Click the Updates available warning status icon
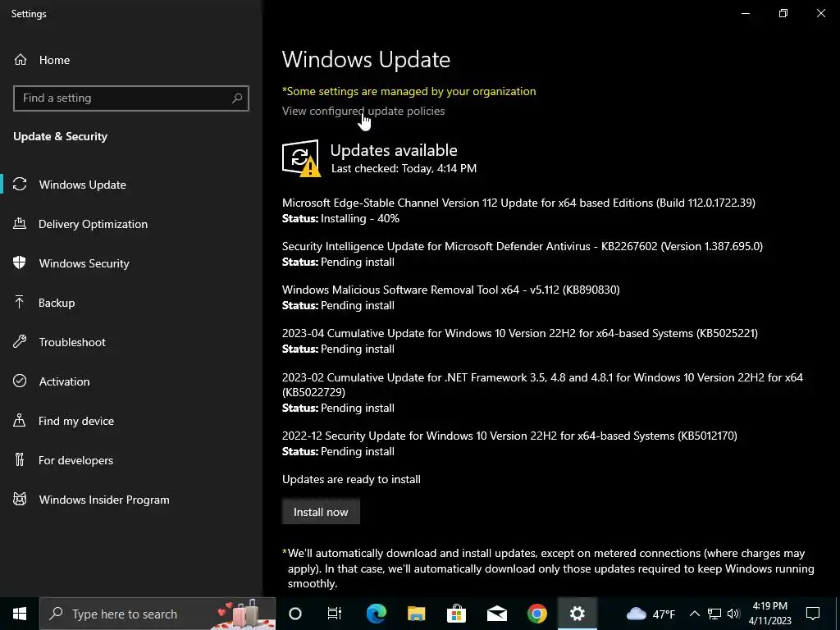 302,158
